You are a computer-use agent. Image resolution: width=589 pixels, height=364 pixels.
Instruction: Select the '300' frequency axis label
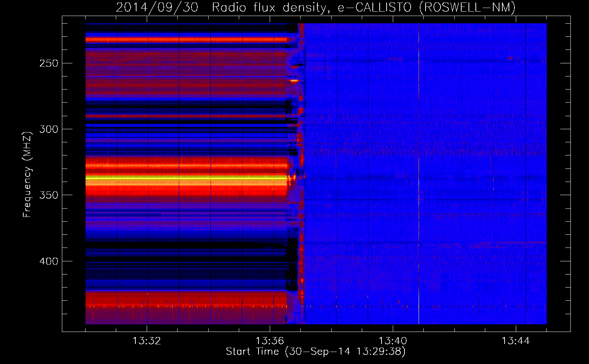click(49, 129)
